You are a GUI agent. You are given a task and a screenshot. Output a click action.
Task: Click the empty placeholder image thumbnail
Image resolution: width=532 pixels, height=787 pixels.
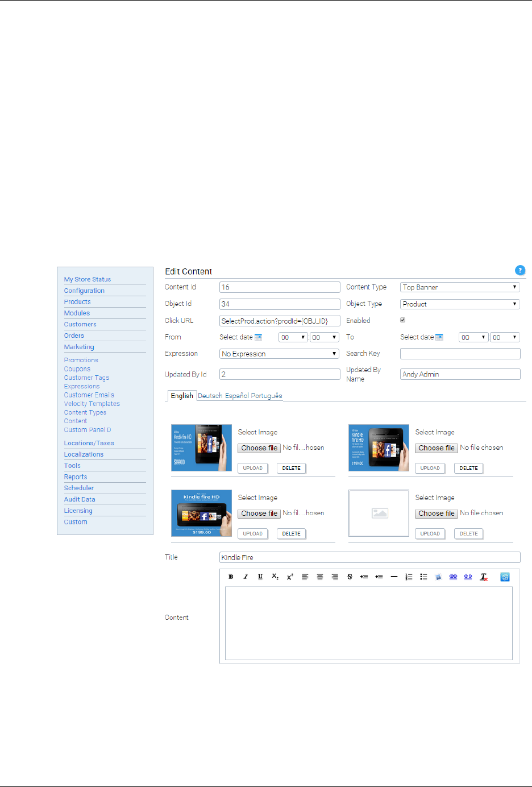tap(379, 513)
